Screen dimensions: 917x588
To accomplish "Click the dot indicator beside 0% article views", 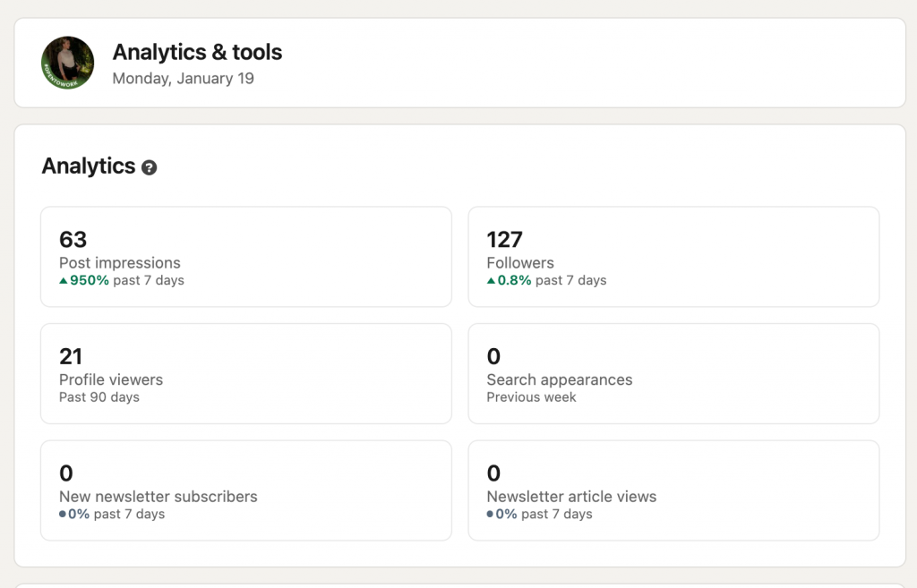I will [491, 515].
